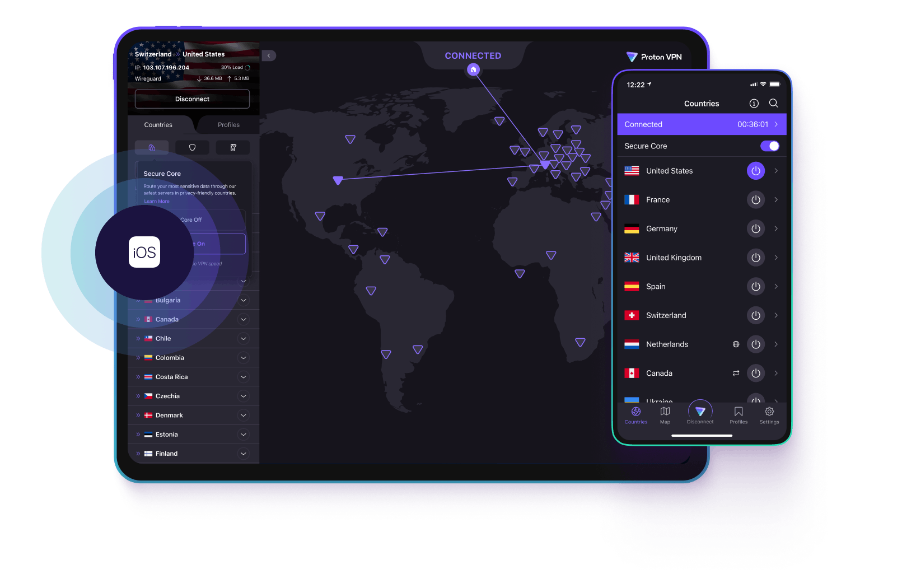Image resolution: width=902 pixels, height=588 pixels.
Task: Expand the Costa Rica server list
Action: click(x=244, y=377)
